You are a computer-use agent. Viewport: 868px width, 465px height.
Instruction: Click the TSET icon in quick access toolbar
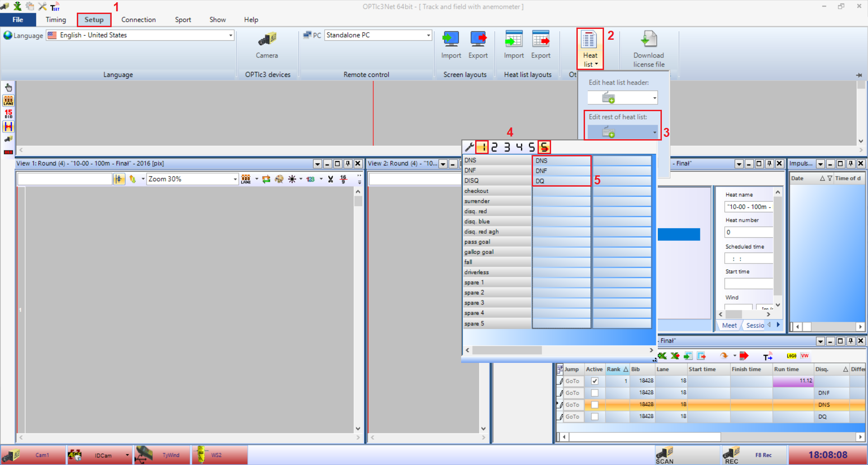[55, 7]
